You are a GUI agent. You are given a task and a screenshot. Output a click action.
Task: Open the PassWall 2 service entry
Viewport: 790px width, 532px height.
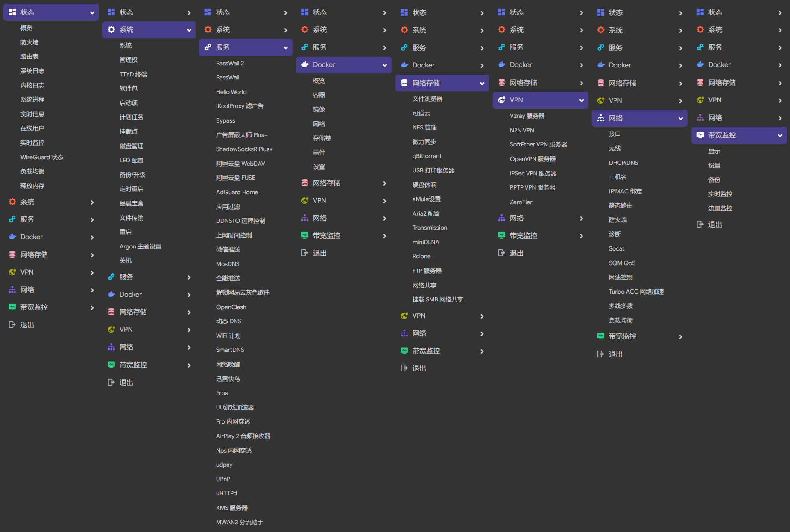point(230,63)
